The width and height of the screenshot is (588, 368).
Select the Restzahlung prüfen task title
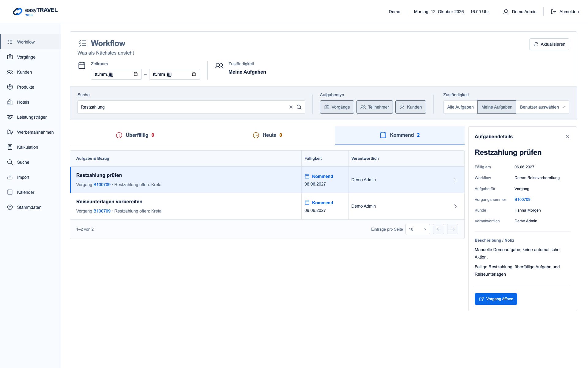tap(99, 175)
